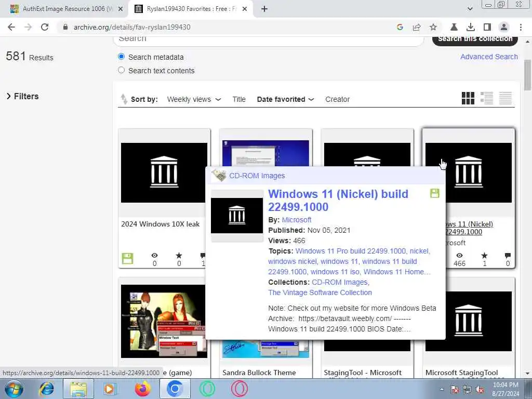This screenshot has height=399, width=532.
Task: Click the share page icon
Action: (x=416, y=27)
